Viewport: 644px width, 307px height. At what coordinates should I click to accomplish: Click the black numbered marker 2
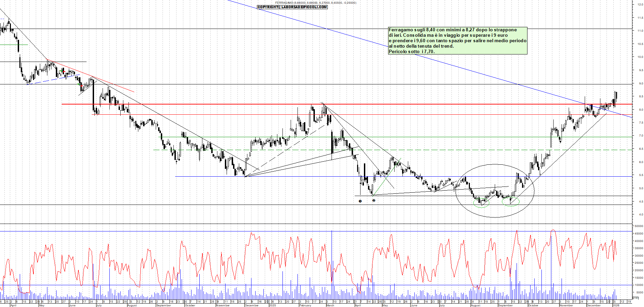[374, 200]
